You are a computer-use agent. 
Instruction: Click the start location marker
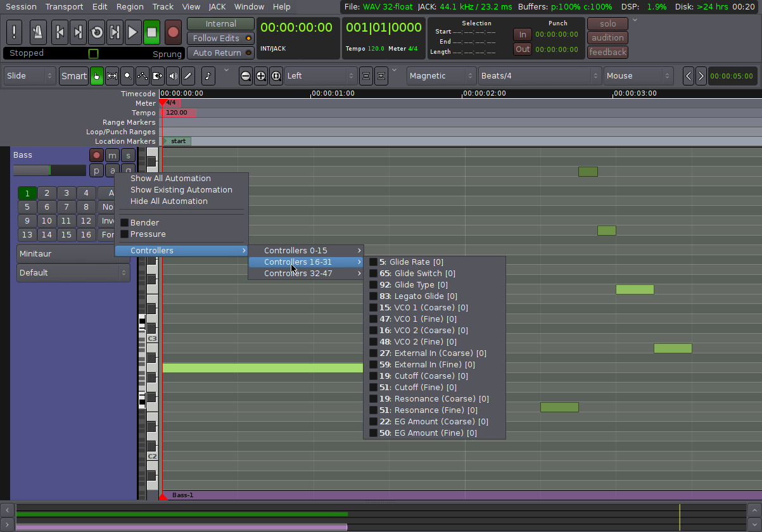click(x=177, y=141)
